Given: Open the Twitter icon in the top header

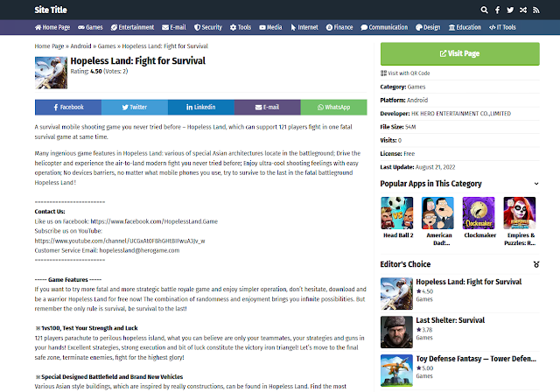Looking at the screenshot, I should [510, 10].
